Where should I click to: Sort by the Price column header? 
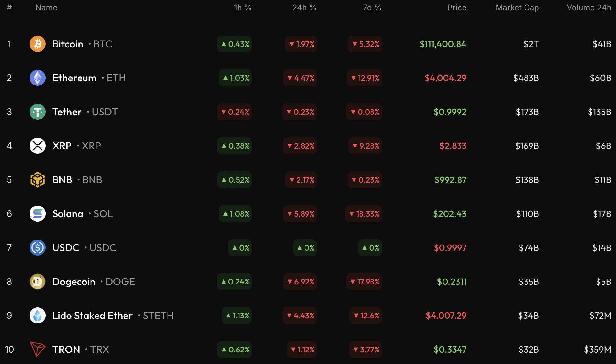click(457, 8)
